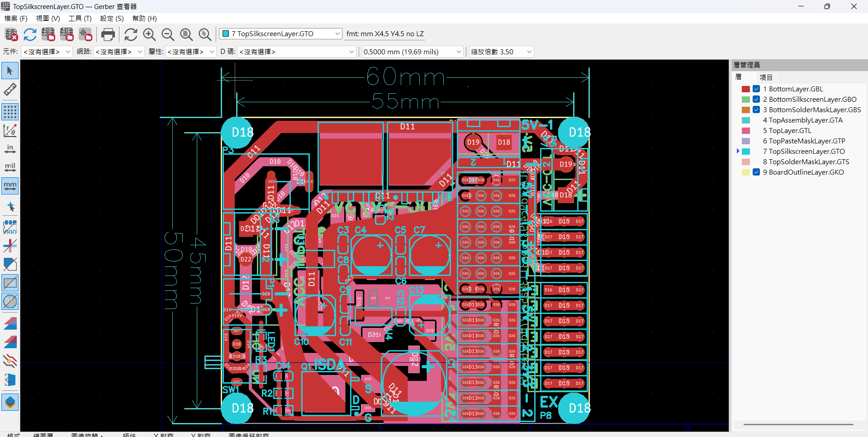Select the measure ruler tool
The width and height of the screenshot is (868, 437).
point(10,90)
